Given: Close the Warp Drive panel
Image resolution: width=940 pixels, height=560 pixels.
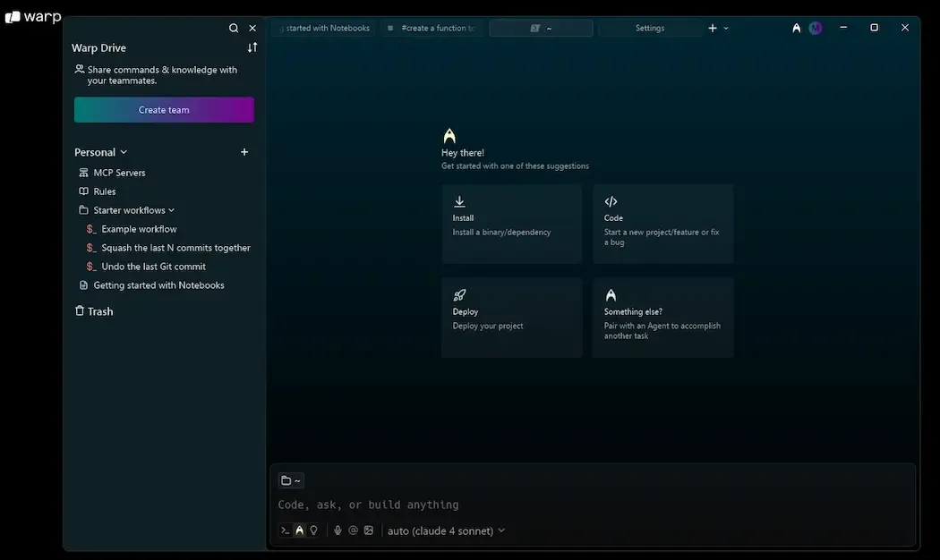Looking at the screenshot, I should click(252, 28).
